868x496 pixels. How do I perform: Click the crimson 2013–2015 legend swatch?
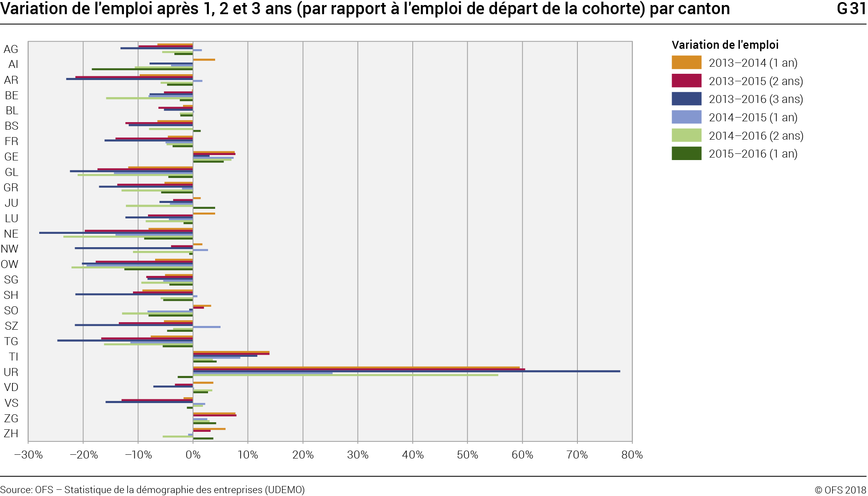(686, 81)
